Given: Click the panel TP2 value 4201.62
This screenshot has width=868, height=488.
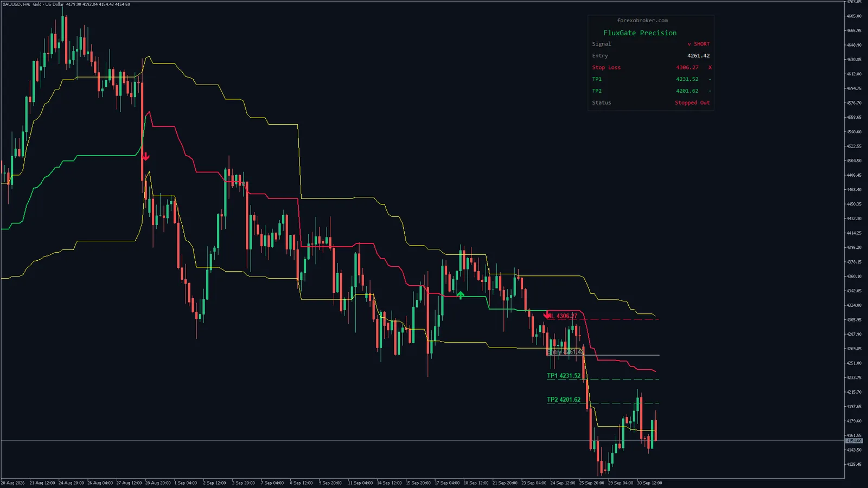Looking at the screenshot, I should 687,91.
